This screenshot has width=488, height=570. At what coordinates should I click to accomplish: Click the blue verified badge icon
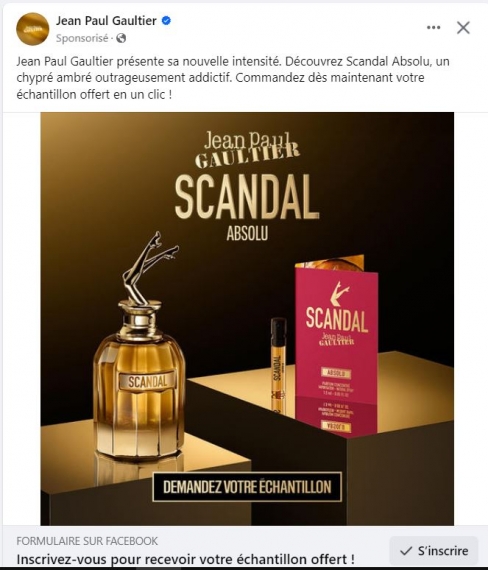point(166,21)
